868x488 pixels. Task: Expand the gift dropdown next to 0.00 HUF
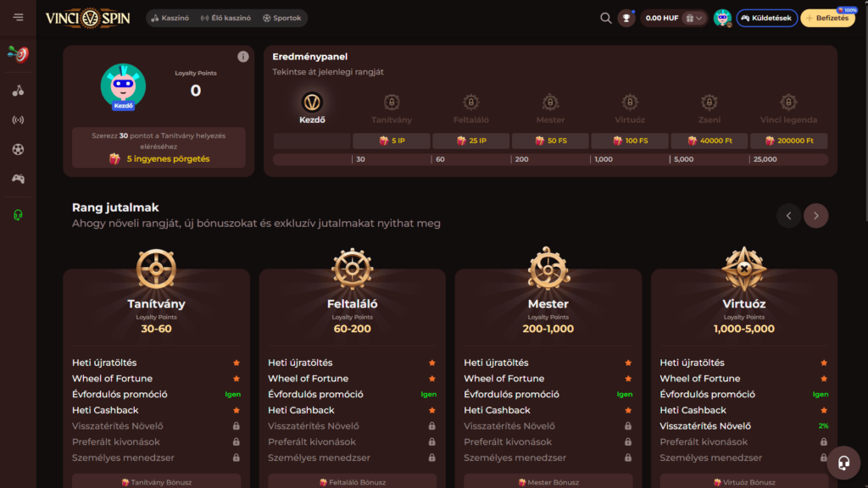pyautogui.click(x=695, y=18)
